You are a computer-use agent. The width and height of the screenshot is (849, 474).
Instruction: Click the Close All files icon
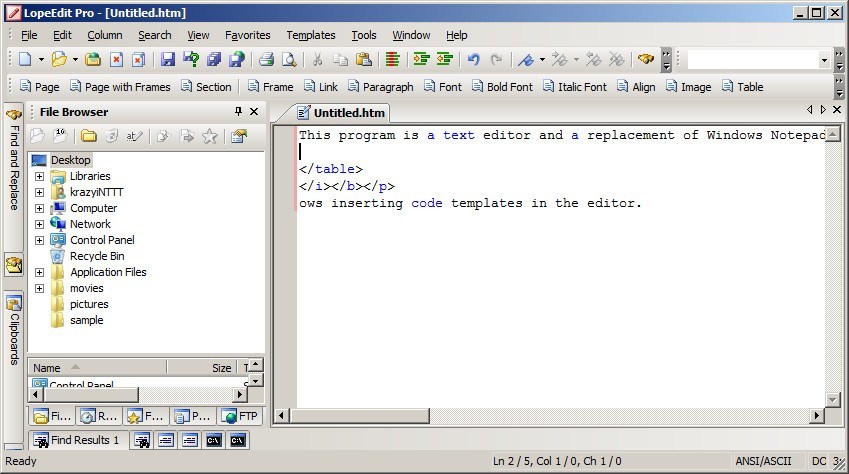point(139,59)
